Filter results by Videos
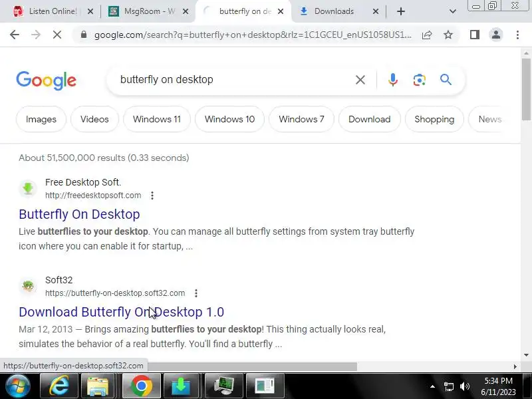Image resolution: width=532 pixels, height=399 pixels. (94, 120)
